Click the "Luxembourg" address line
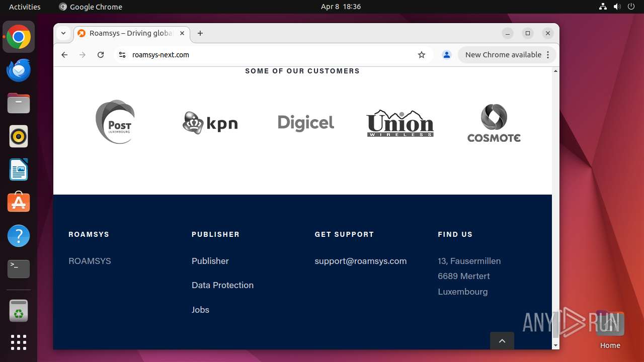The image size is (644, 362). (463, 292)
